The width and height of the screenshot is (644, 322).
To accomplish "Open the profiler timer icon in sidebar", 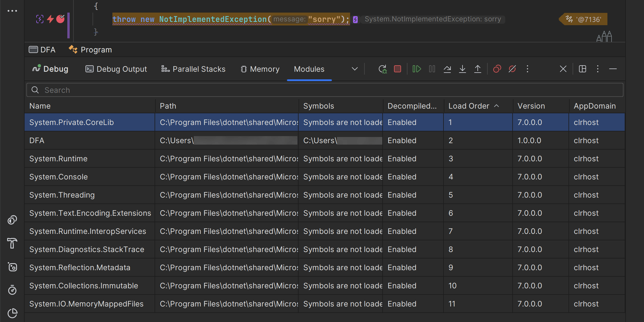I will point(12,290).
